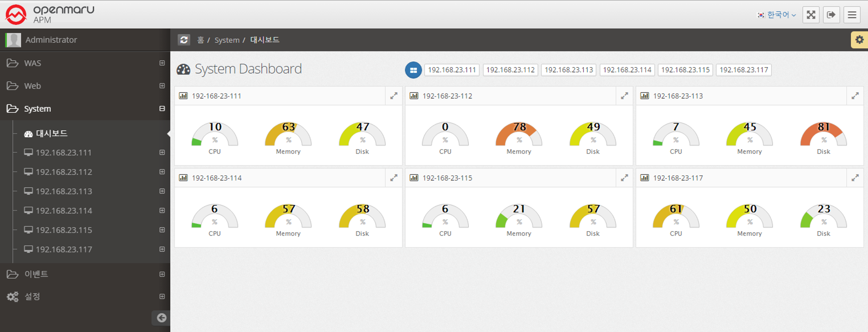Collapse sidebar with the left arrow button

click(161, 317)
